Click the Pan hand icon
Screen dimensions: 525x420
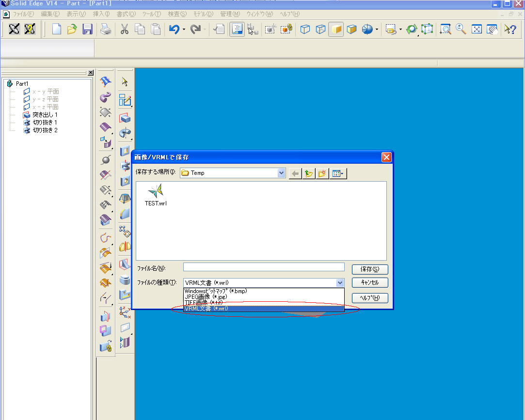(492, 29)
